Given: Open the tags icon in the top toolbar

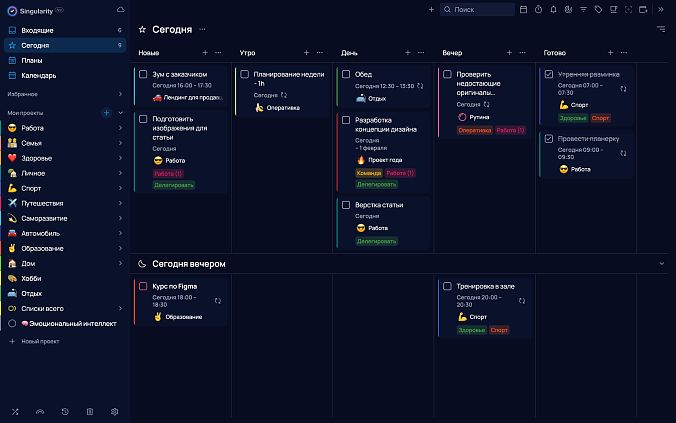Looking at the screenshot, I should pos(598,9).
